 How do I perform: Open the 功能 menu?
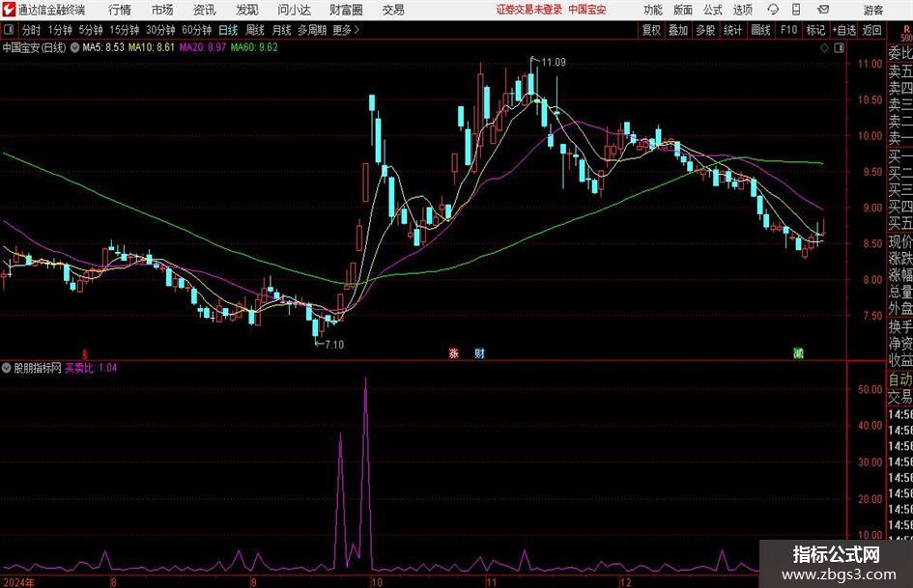tap(653, 10)
